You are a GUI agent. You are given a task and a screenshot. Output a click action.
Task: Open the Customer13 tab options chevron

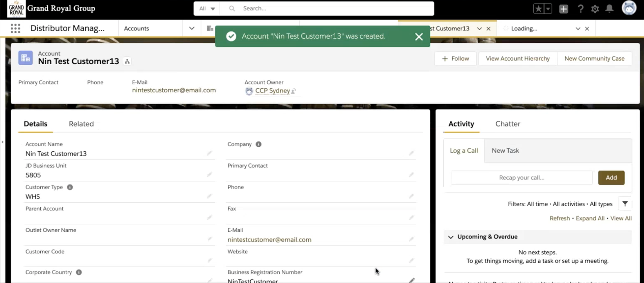479,28
